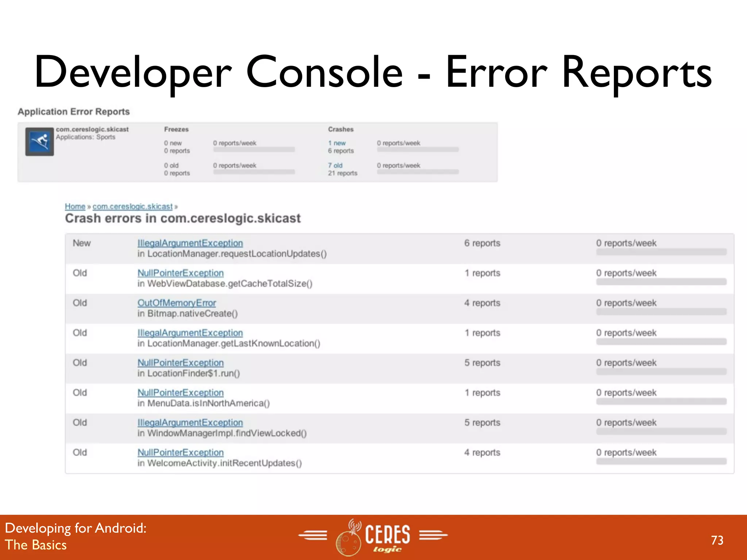
Task: Open NullPointerException in MenuData.isInNorthAmerica()
Action: point(181,393)
